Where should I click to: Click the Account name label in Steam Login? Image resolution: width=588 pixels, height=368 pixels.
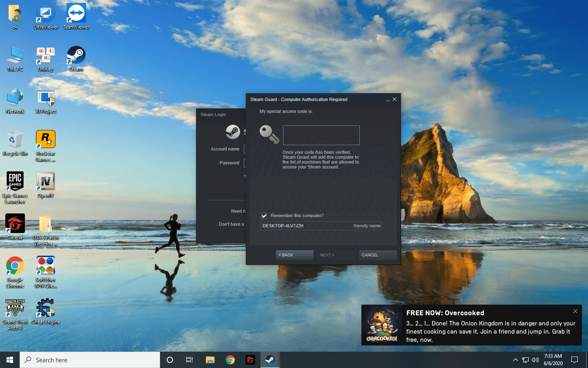pos(225,149)
